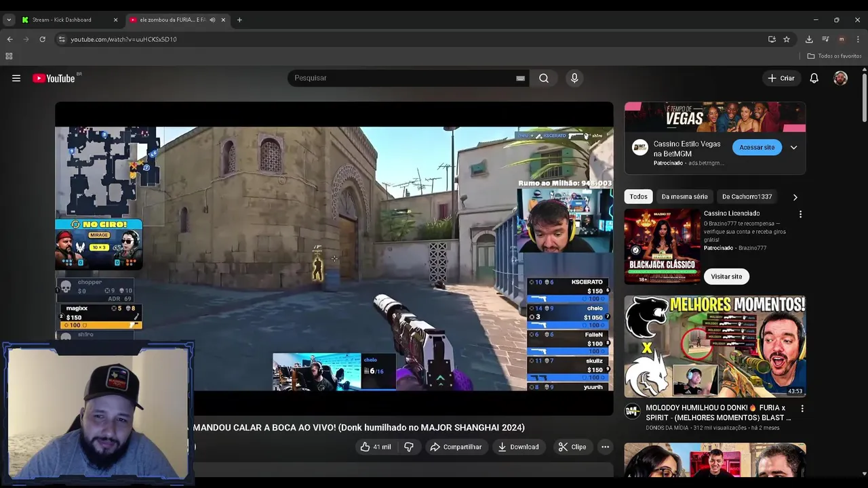This screenshot has width=868, height=488.
Task: Go forward in browser history
Action: 26,39
